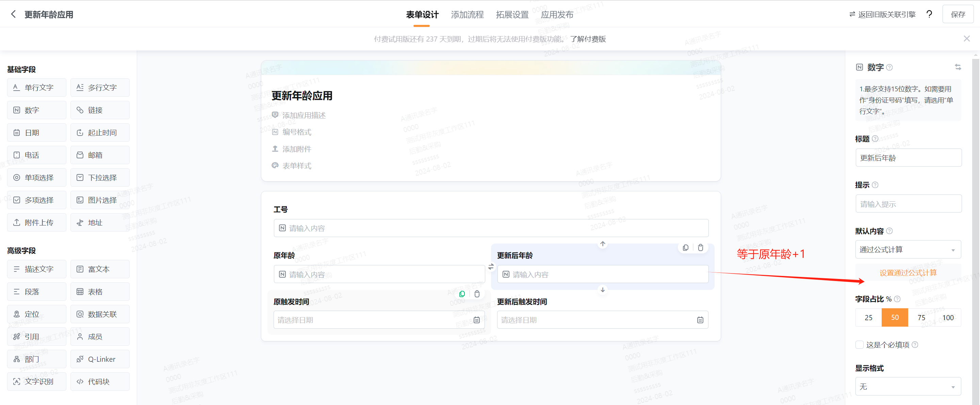Add a 段落 field
980x405 pixels.
[x=36, y=292]
